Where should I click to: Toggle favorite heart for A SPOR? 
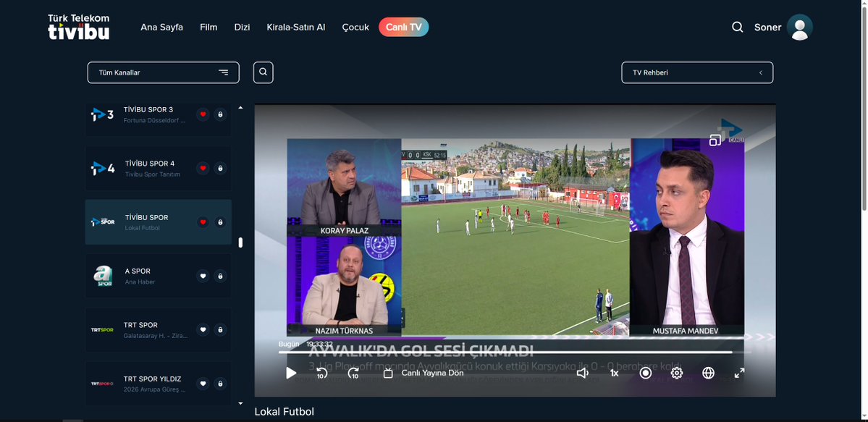(x=203, y=276)
